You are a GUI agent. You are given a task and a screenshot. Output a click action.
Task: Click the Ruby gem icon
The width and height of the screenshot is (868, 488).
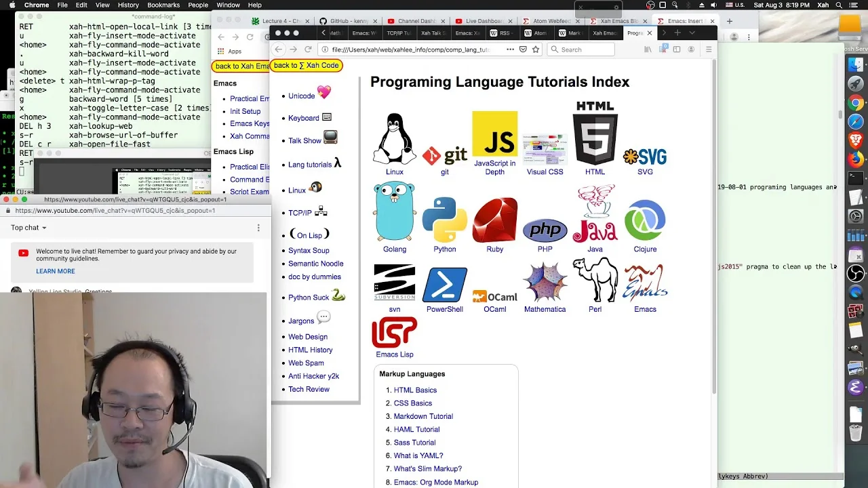[494, 220]
